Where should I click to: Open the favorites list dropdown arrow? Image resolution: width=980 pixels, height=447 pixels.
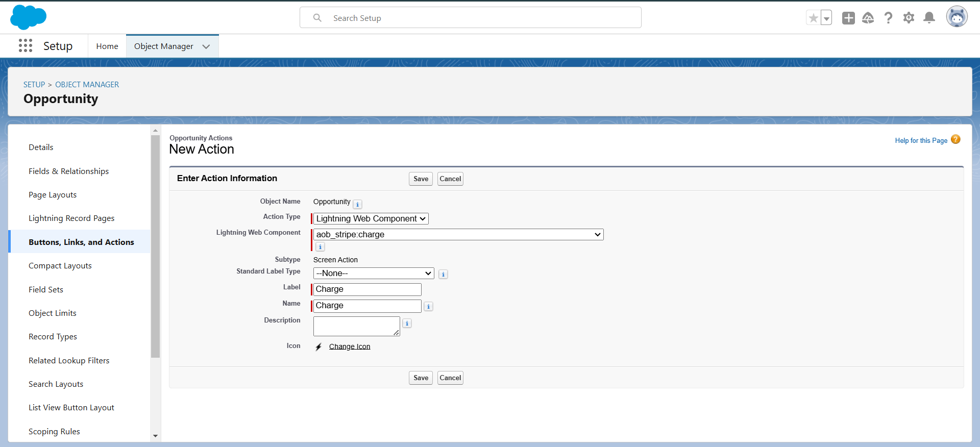[826, 18]
